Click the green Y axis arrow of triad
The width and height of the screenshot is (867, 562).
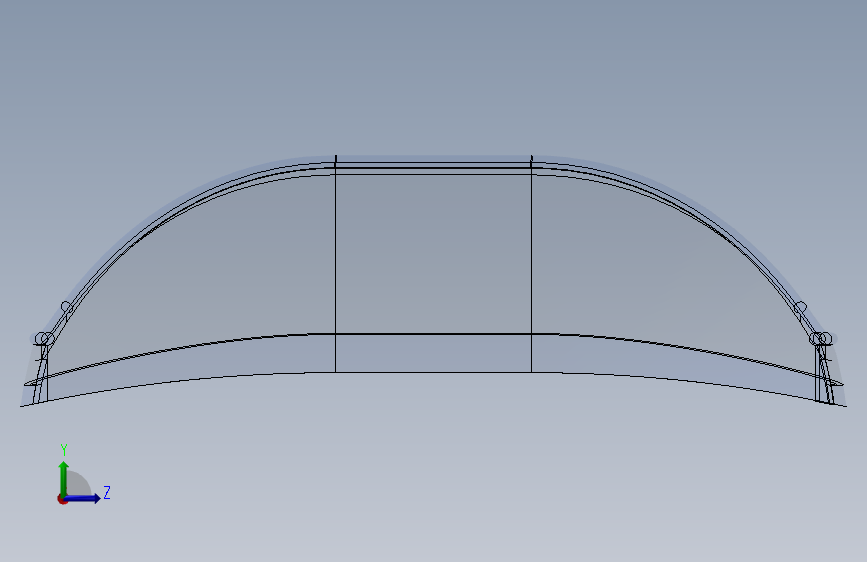pyautogui.click(x=64, y=479)
